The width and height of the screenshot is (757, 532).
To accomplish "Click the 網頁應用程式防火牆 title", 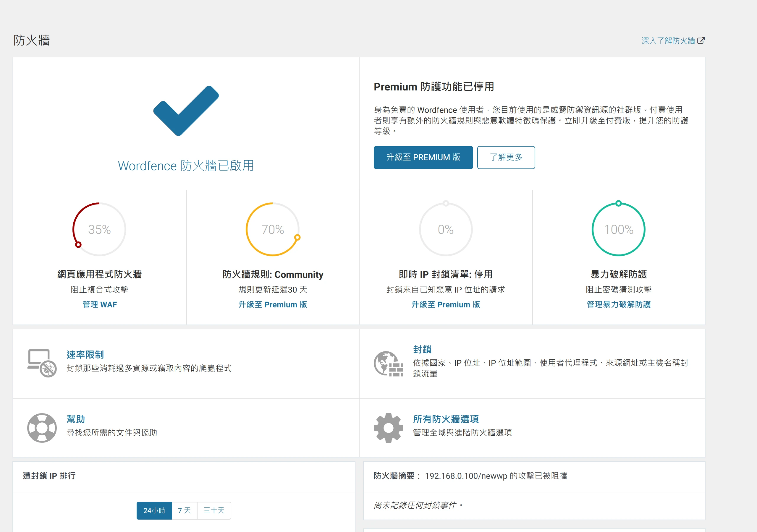I will 100,274.
